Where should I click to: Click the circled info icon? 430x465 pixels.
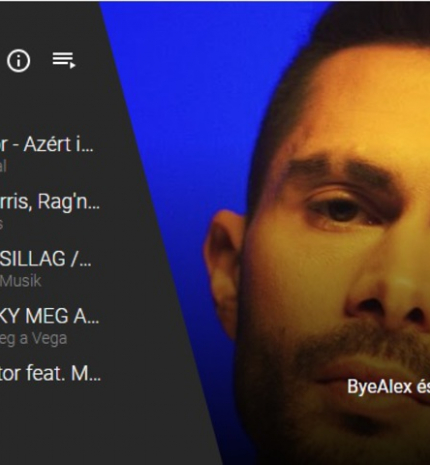19,61
